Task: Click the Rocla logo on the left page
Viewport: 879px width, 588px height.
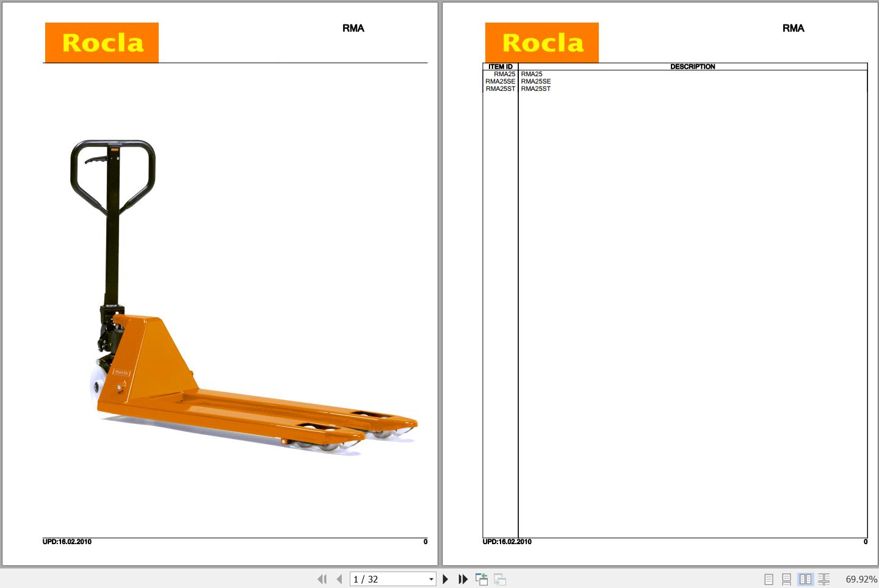Action: 101,42
